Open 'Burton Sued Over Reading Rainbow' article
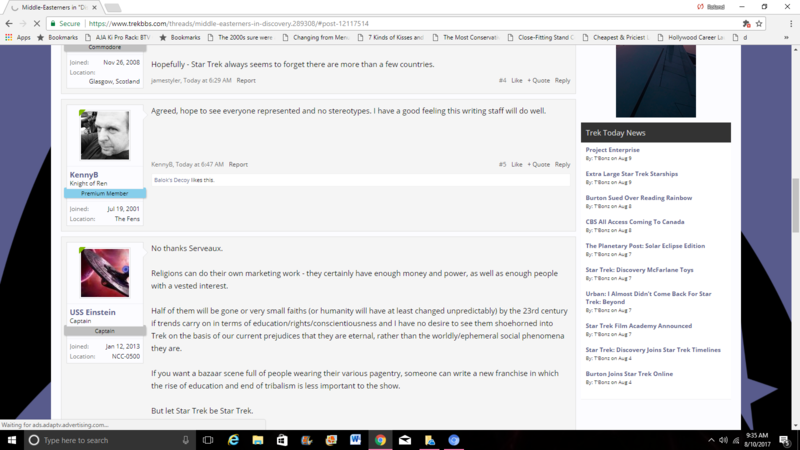The height and width of the screenshot is (450, 800). coord(639,197)
